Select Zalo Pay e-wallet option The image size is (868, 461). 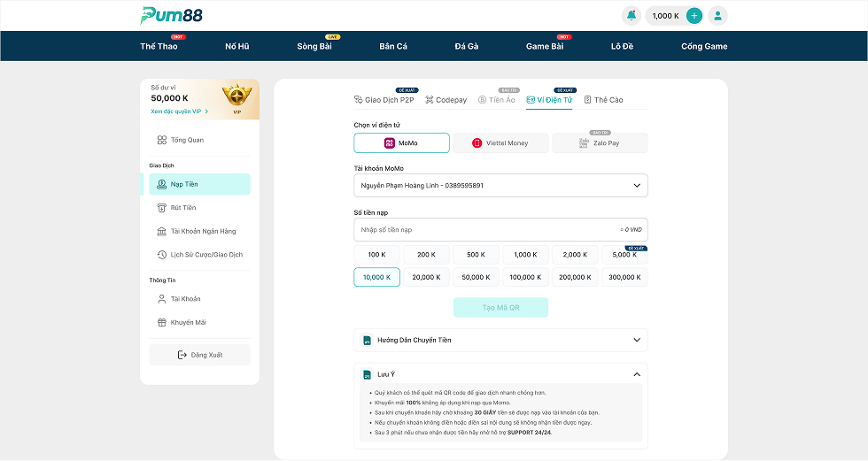click(601, 143)
